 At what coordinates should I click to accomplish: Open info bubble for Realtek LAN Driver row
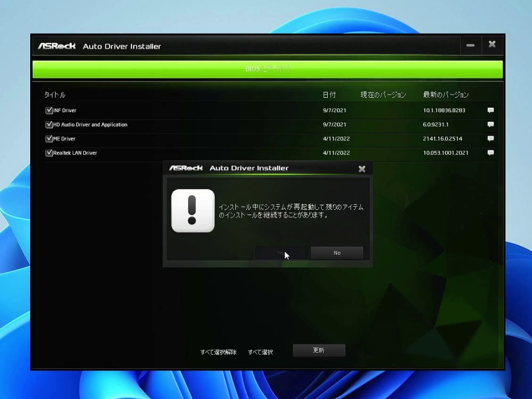490,153
